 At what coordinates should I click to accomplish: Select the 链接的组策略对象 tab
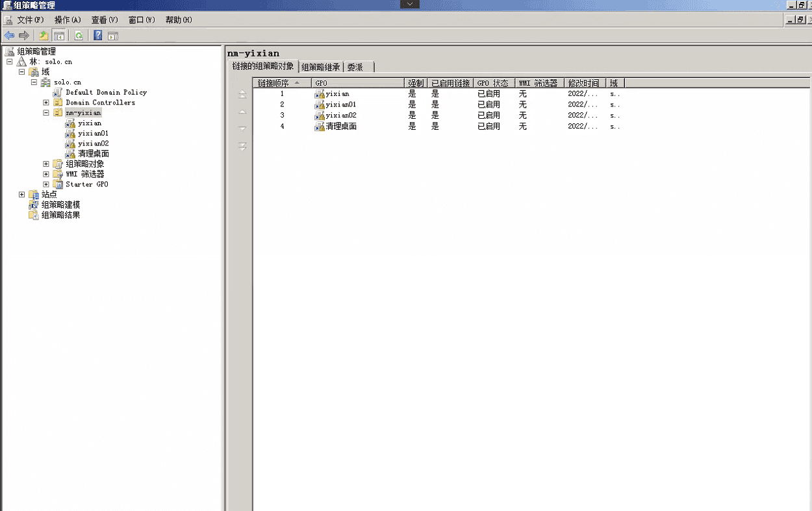(263, 66)
